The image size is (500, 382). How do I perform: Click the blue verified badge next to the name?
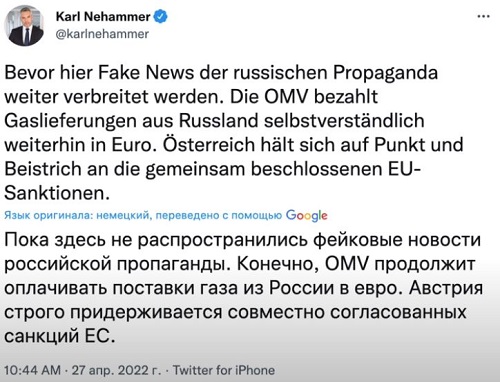click(160, 16)
